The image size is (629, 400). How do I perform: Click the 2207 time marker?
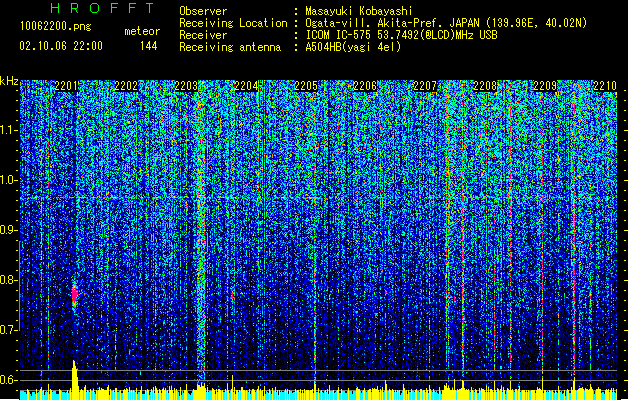(425, 86)
